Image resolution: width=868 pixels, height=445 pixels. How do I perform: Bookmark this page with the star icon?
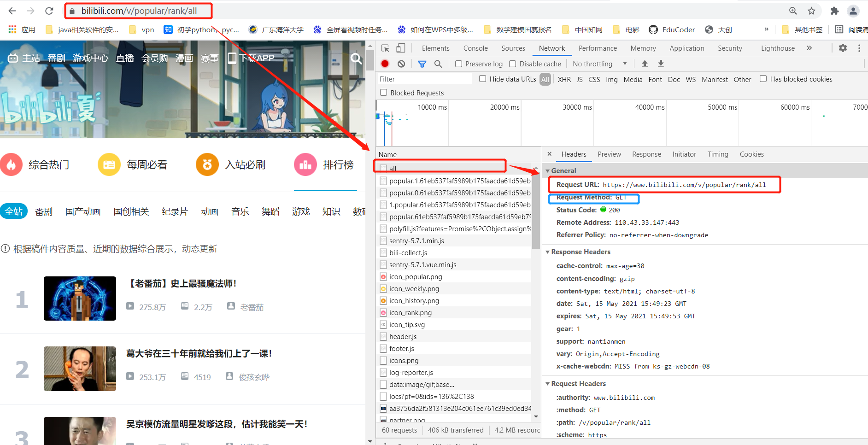[x=811, y=11]
